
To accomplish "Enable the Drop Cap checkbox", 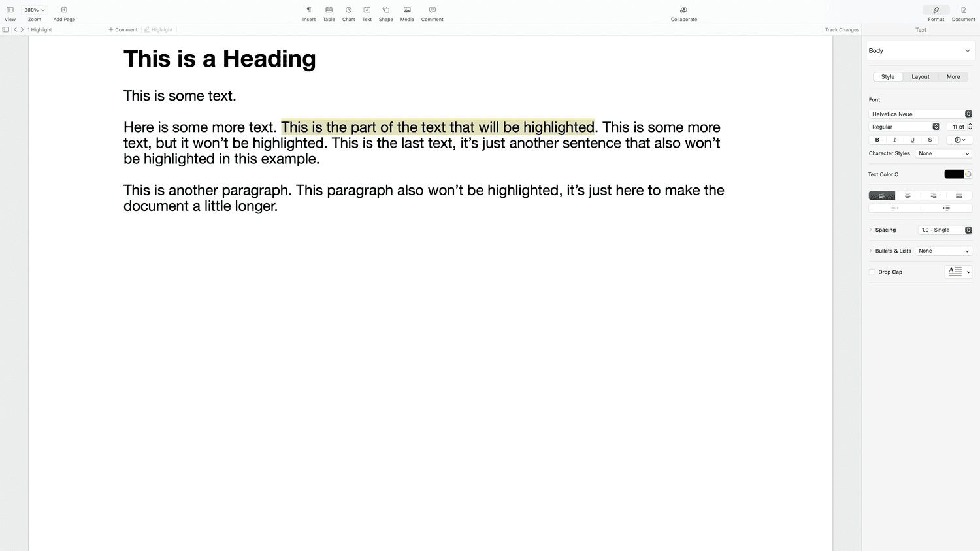I will (x=872, y=272).
